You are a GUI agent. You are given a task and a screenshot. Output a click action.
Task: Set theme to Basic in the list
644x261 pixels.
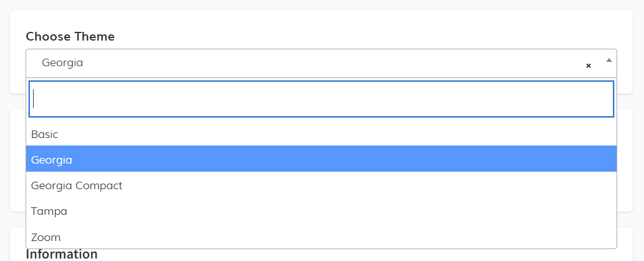45,134
